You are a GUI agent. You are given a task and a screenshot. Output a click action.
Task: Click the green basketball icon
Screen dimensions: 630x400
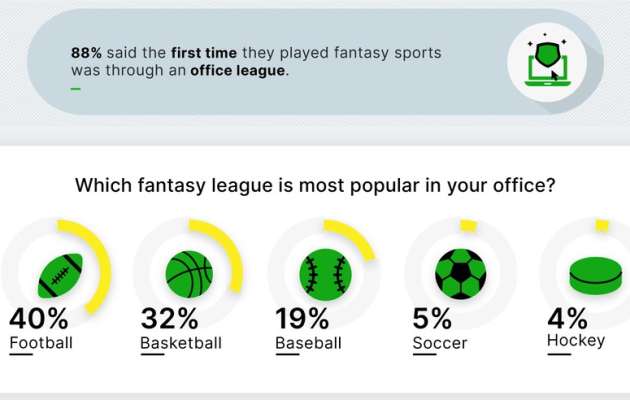(189, 273)
